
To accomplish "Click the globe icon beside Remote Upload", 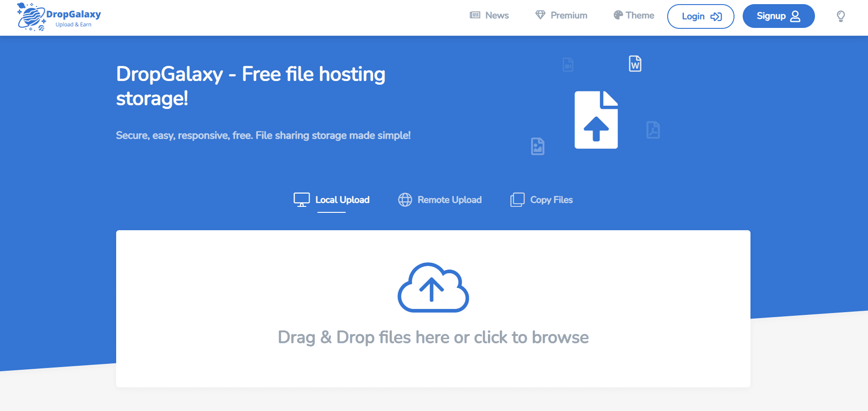I will point(405,200).
